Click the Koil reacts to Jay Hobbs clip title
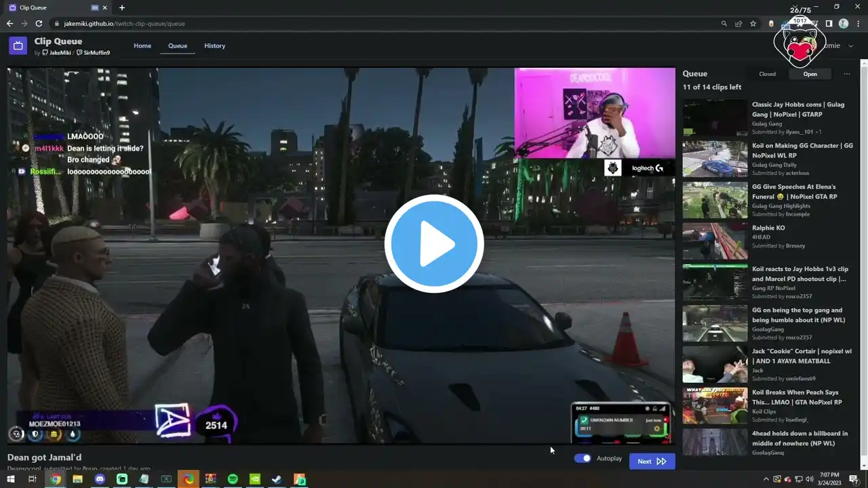The image size is (868, 488). tap(800, 274)
